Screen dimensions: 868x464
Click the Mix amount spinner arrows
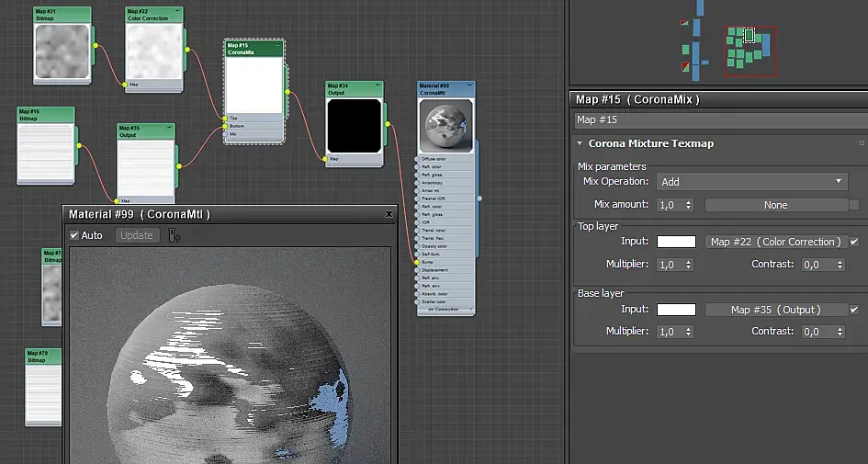[x=689, y=205]
